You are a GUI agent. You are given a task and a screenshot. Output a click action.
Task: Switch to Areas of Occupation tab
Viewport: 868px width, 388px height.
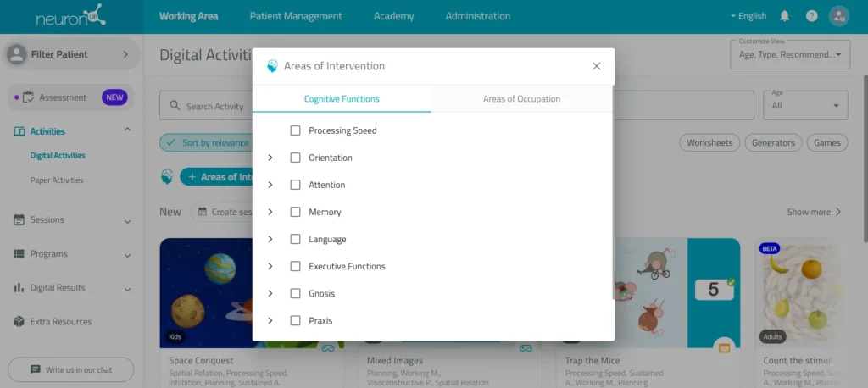point(521,99)
